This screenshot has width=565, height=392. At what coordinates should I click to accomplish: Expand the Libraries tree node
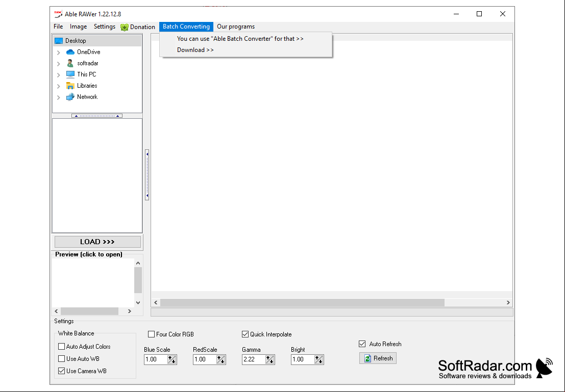tap(58, 86)
